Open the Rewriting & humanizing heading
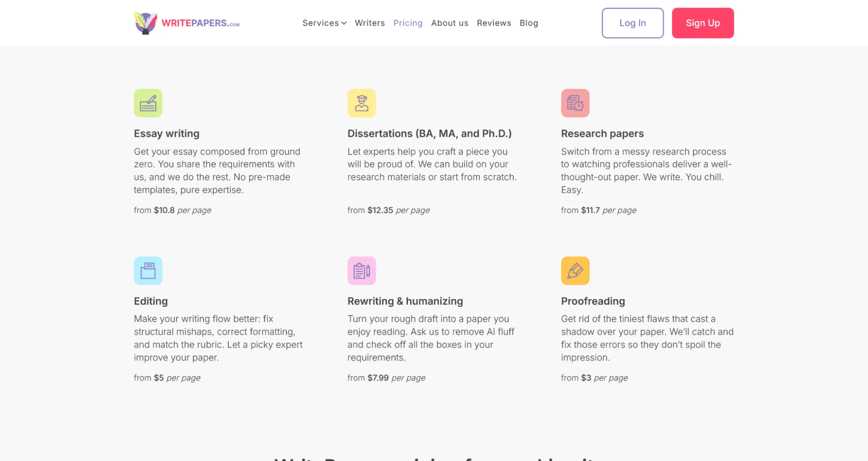 [x=405, y=301]
